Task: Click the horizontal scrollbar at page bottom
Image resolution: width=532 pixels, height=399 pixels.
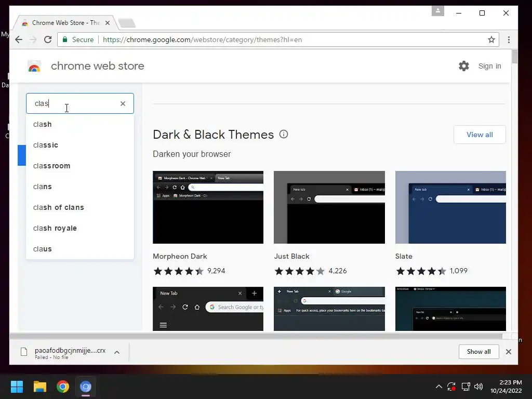Action: click(256, 336)
